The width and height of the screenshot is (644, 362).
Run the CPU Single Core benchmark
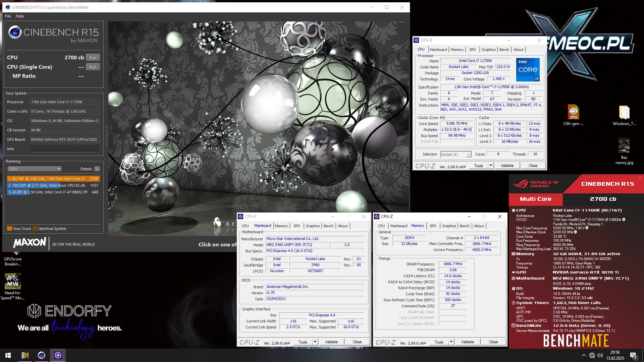pos(93,67)
